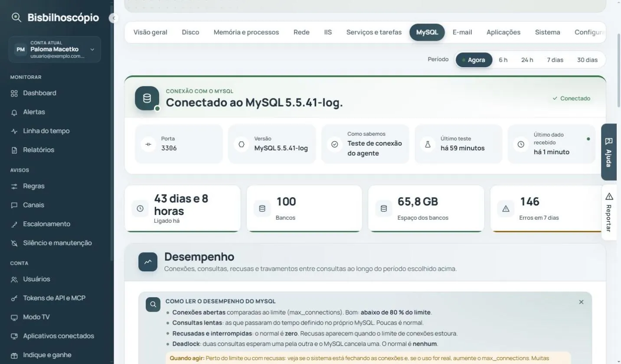This screenshot has height=364, width=621.
Task: Open the Ajuda side panel button
Action: 609,152
